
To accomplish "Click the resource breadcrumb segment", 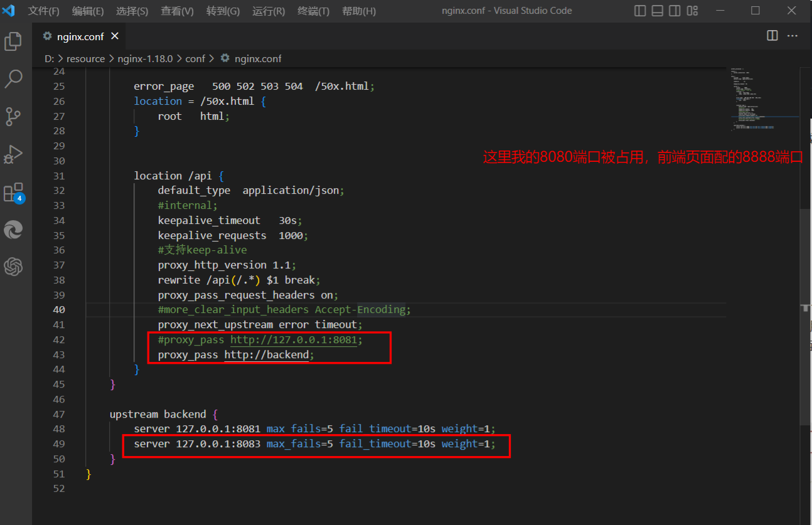I will 85,58.
